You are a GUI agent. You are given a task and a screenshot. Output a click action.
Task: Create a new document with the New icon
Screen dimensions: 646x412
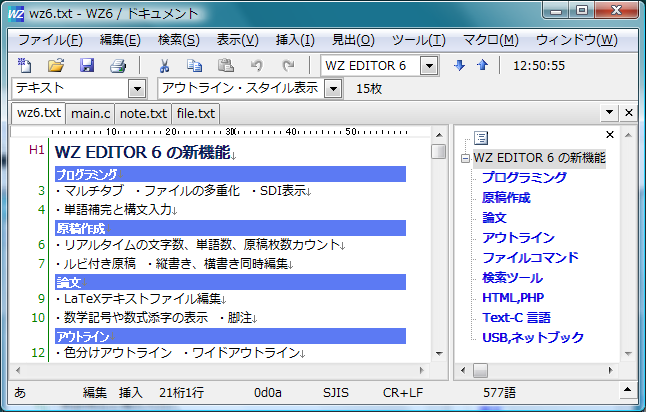[24, 65]
